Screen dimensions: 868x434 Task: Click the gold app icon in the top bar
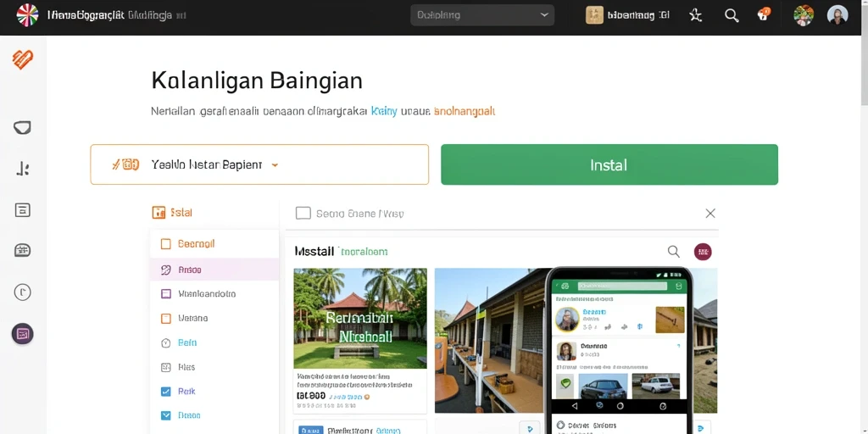pos(594,15)
